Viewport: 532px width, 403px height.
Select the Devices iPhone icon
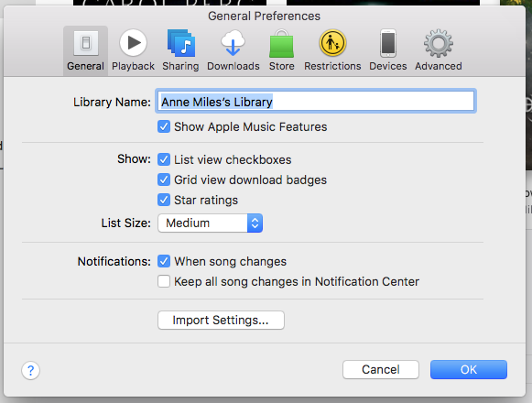(388, 43)
